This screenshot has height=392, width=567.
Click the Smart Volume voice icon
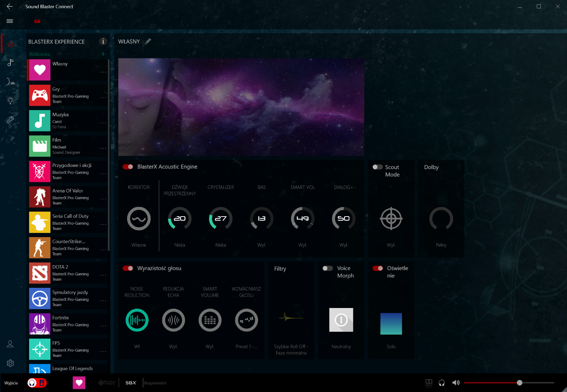(210, 320)
